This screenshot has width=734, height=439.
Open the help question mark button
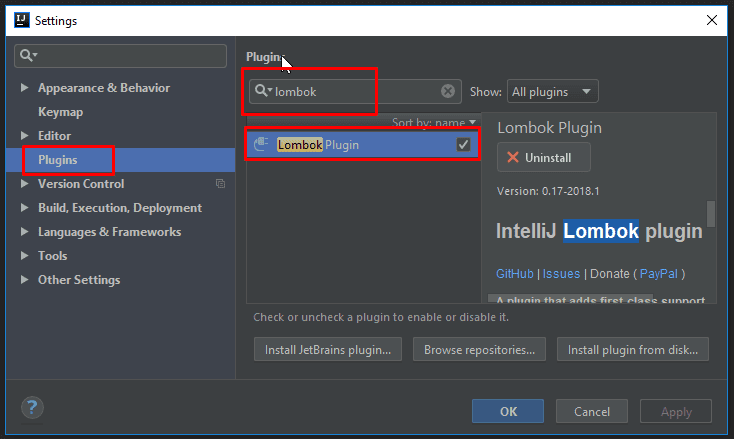[x=32, y=408]
